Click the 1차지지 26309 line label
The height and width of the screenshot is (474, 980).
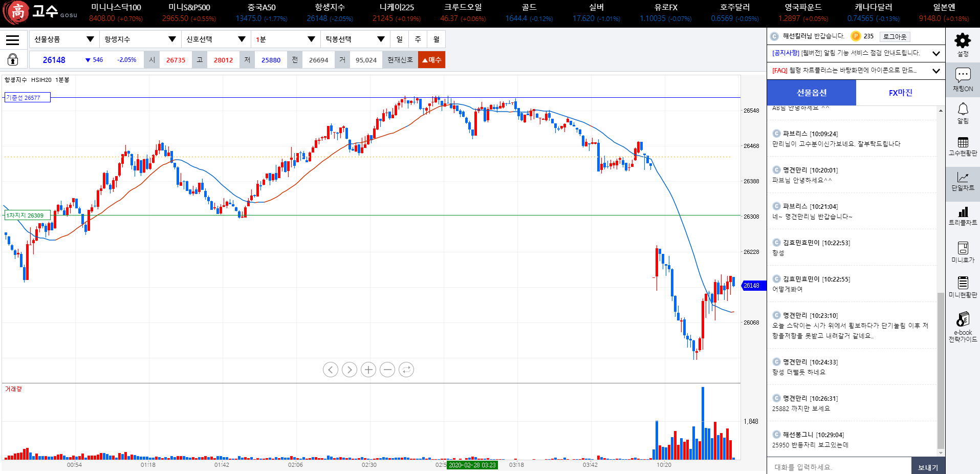click(27, 216)
